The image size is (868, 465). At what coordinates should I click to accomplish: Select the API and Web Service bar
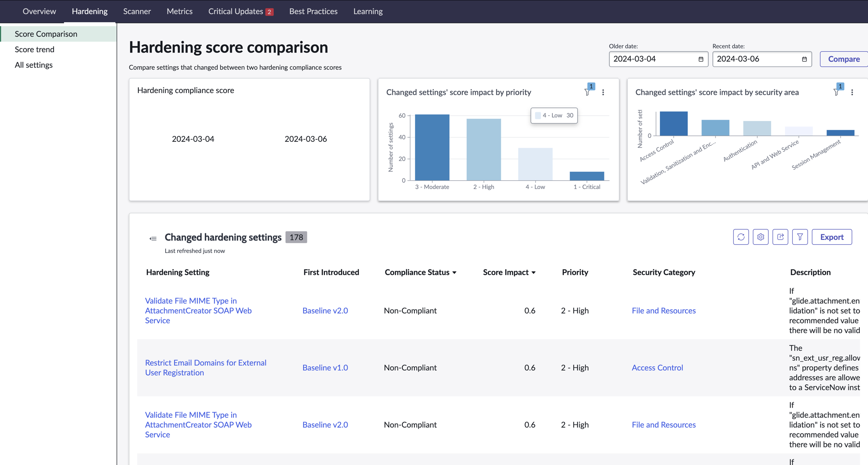point(799,131)
